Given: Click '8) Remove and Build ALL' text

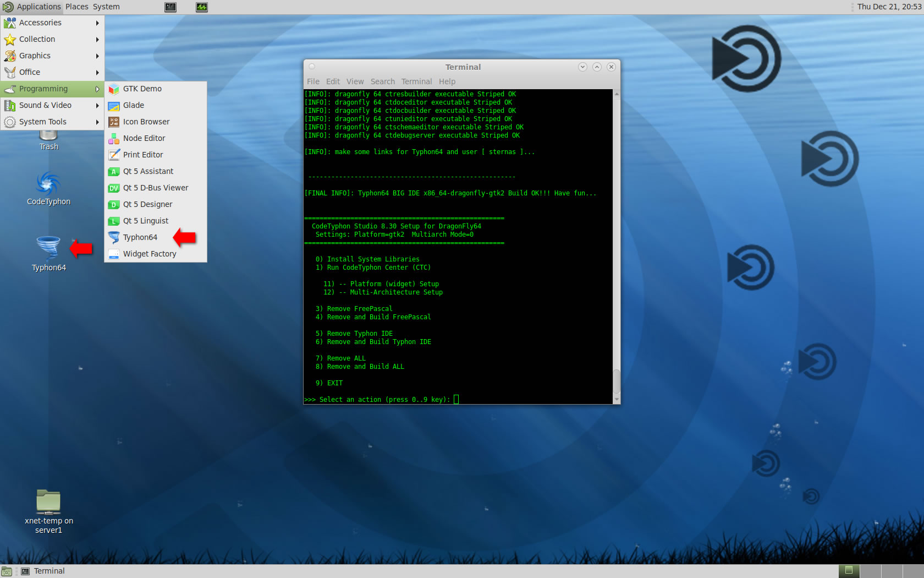Looking at the screenshot, I should 360,367.
